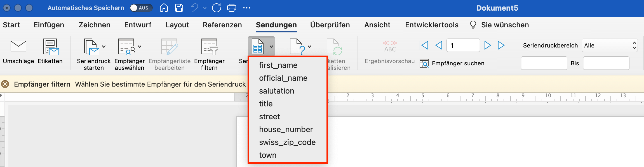Open the Etiketten labels tool
The height and width of the screenshot is (167, 644).
coord(50,47)
